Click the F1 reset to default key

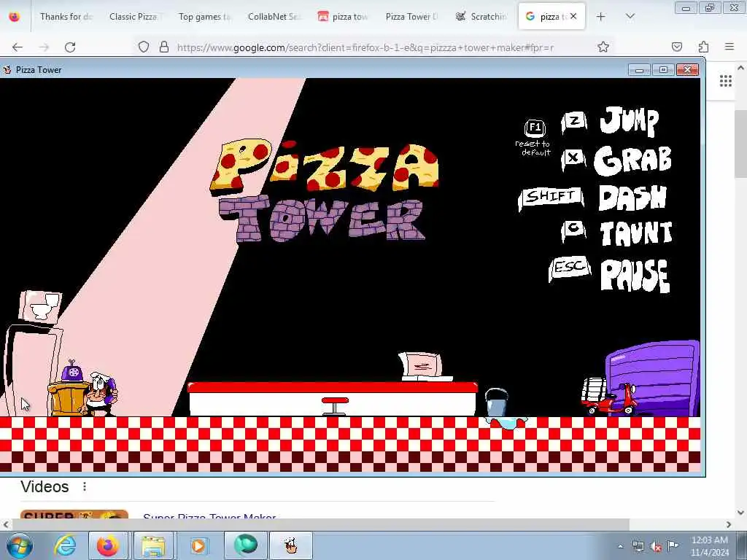point(534,128)
